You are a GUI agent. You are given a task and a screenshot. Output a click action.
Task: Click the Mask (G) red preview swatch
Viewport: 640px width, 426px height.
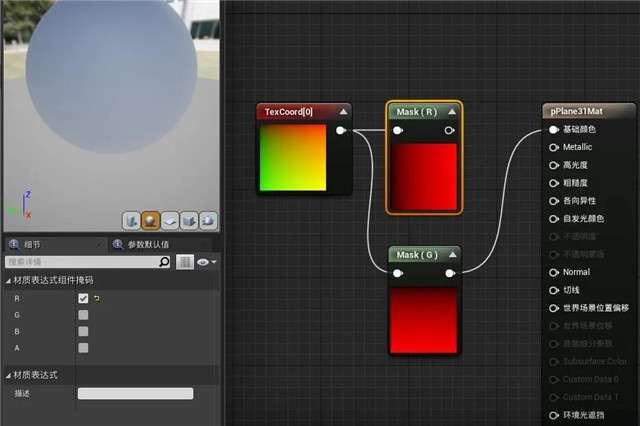pyautogui.click(x=424, y=319)
